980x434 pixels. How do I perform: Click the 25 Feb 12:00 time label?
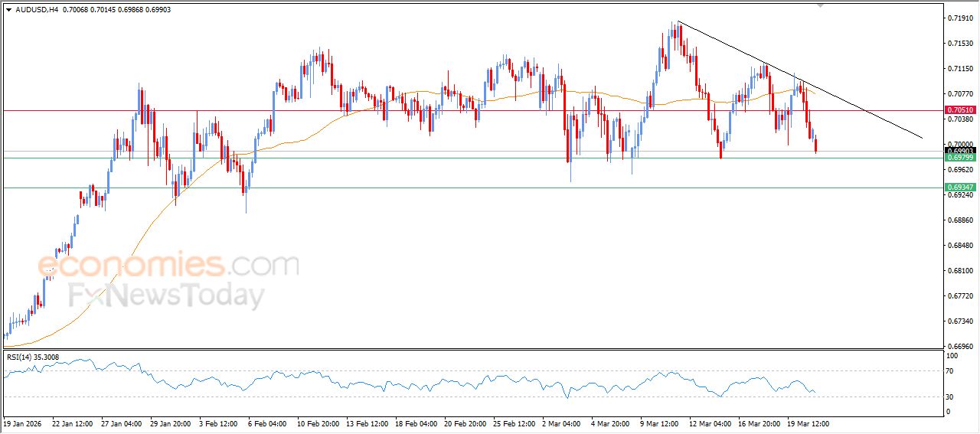[x=514, y=423]
